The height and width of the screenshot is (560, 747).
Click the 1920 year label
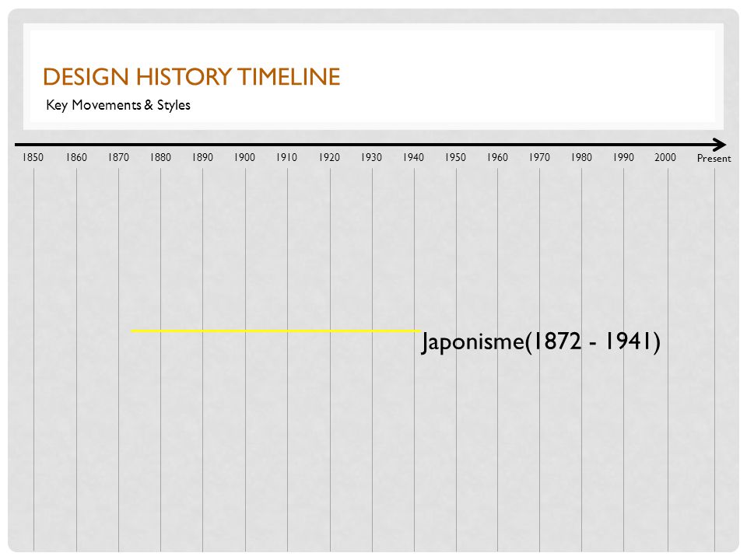click(329, 158)
